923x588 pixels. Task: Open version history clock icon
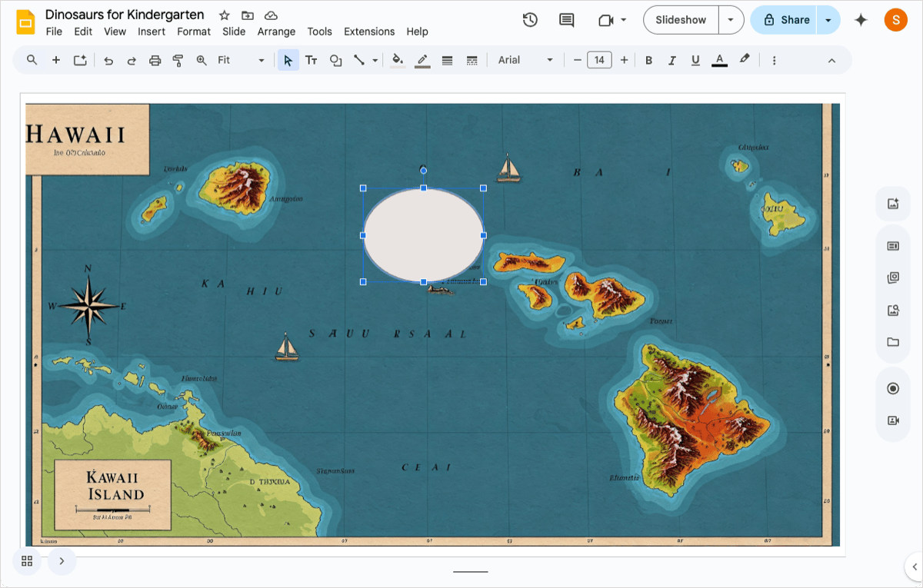[530, 20]
